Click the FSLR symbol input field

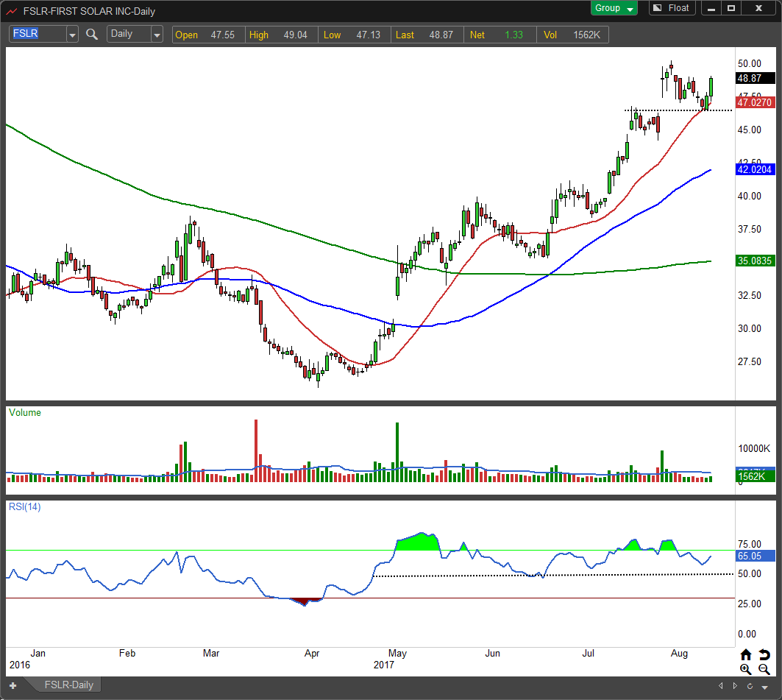(37, 35)
